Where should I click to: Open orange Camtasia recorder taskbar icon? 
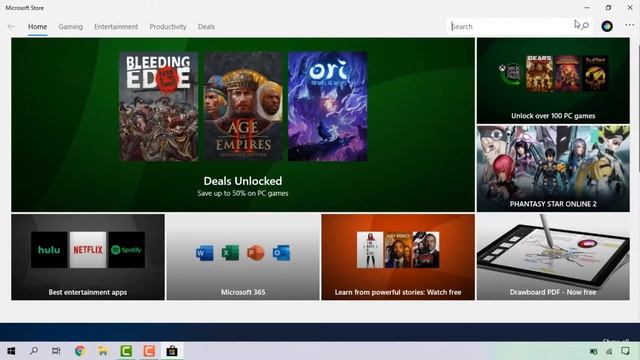point(149,351)
